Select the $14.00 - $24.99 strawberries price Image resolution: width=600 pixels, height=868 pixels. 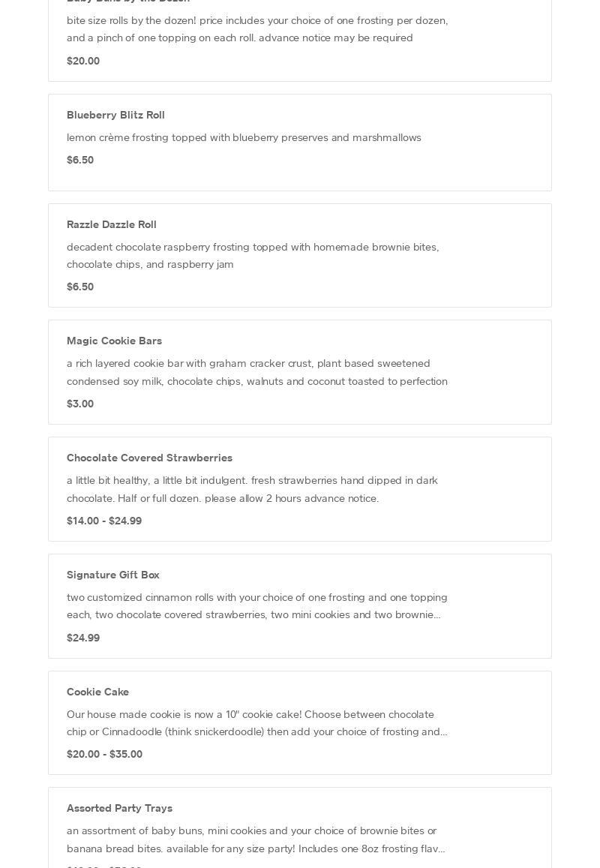(x=104, y=521)
